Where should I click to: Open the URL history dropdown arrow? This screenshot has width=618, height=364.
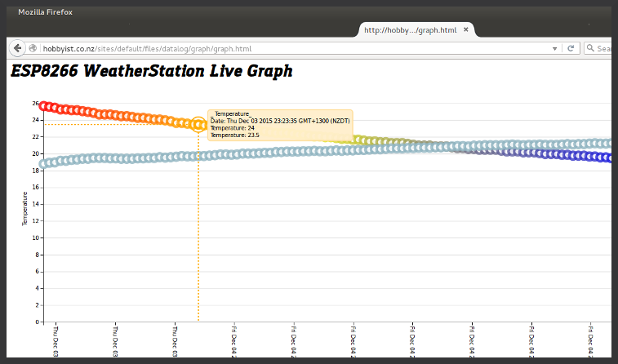pyautogui.click(x=555, y=48)
